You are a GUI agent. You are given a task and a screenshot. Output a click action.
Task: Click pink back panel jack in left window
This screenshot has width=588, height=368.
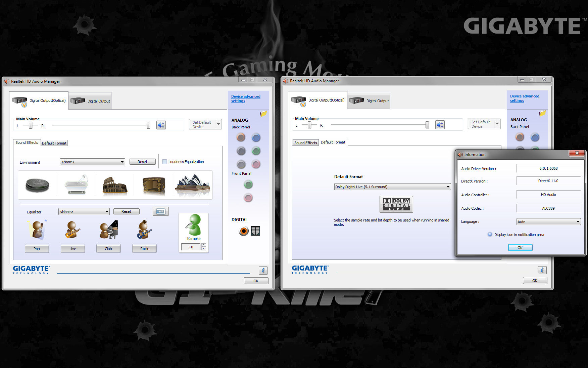click(x=256, y=164)
